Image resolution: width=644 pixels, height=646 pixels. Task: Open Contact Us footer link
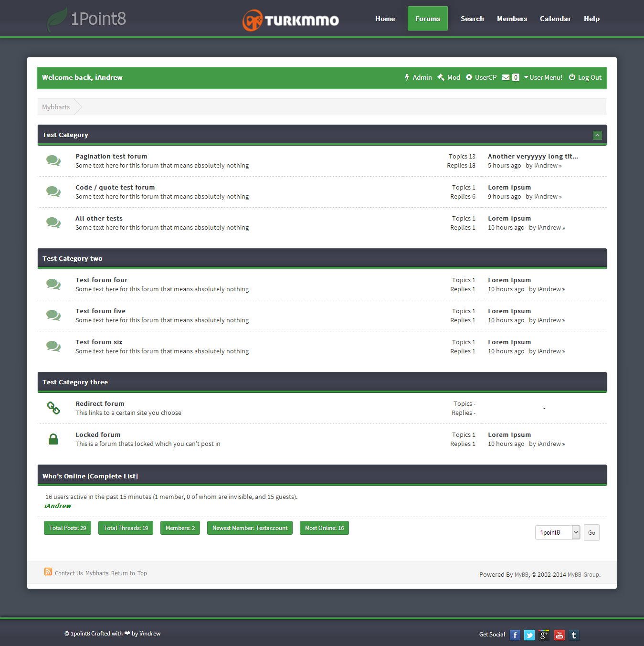click(x=69, y=573)
